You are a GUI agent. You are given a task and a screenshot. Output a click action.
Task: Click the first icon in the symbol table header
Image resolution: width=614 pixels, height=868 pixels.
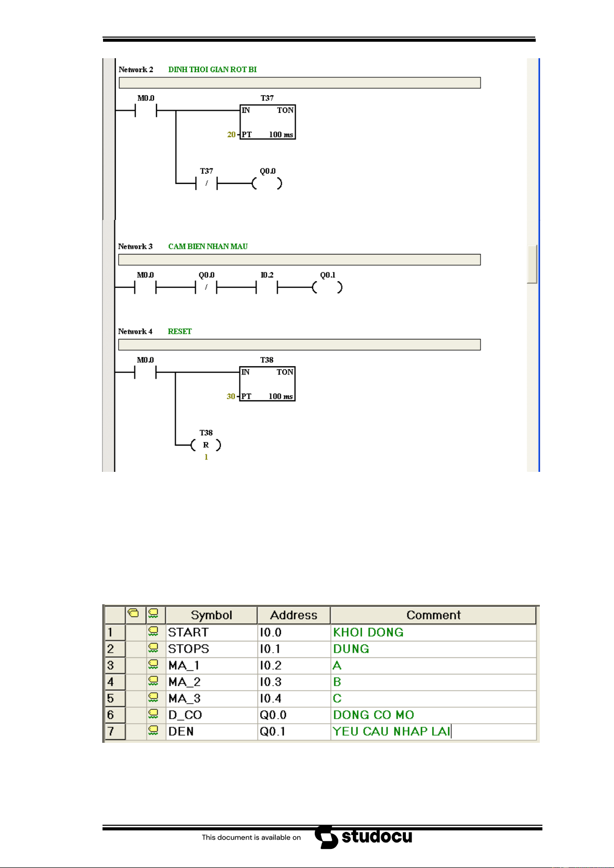[133, 614]
